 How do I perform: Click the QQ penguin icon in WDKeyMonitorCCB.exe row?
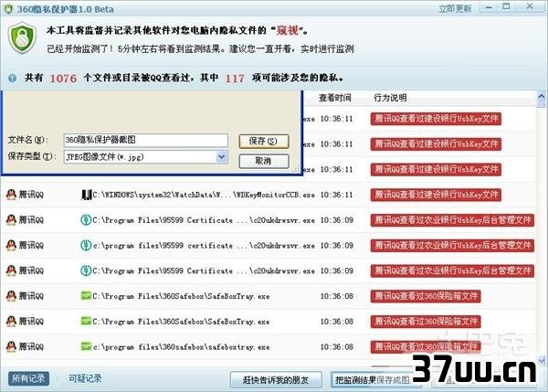pyautogui.click(x=11, y=195)
